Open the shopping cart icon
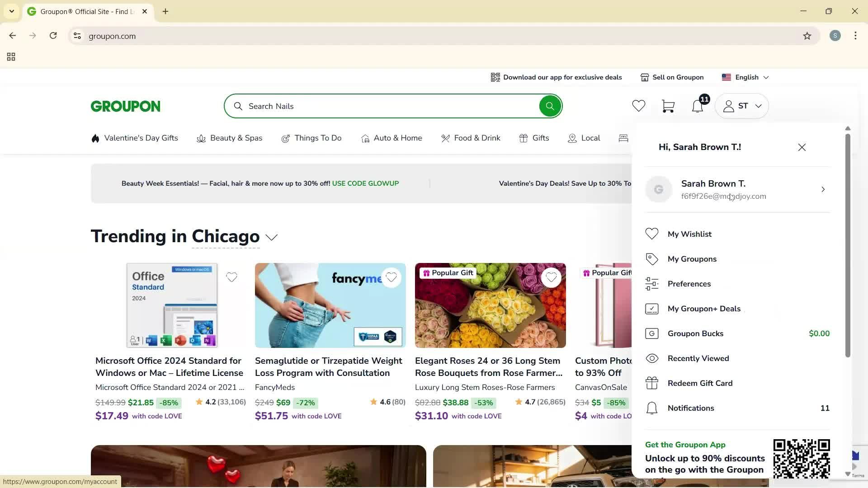Screen dimensions: 868x488 (x=668, y=106)
